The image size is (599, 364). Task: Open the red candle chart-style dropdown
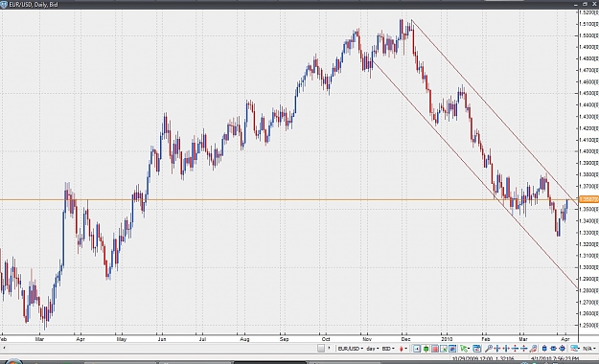point(403,349)
